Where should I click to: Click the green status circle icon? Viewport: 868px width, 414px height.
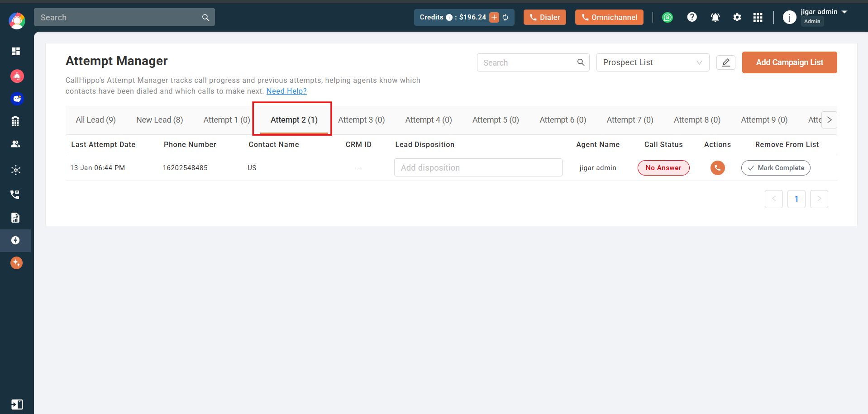tap(668, 18)
